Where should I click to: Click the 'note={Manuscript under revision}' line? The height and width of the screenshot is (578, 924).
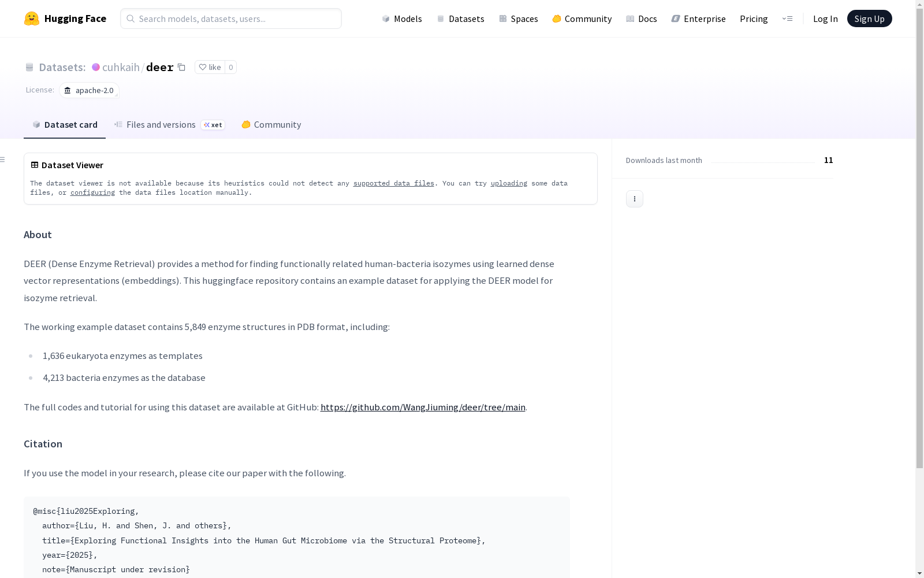click(116, 569)
